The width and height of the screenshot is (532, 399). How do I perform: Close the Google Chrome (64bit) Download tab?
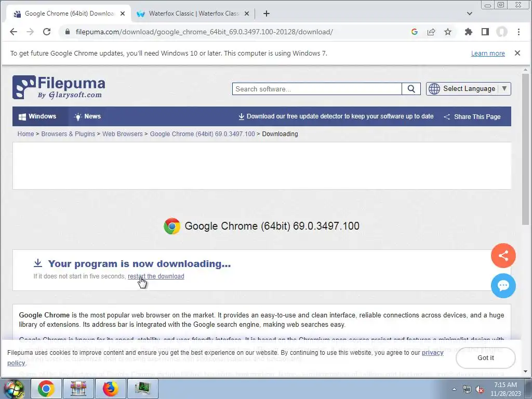123,14
